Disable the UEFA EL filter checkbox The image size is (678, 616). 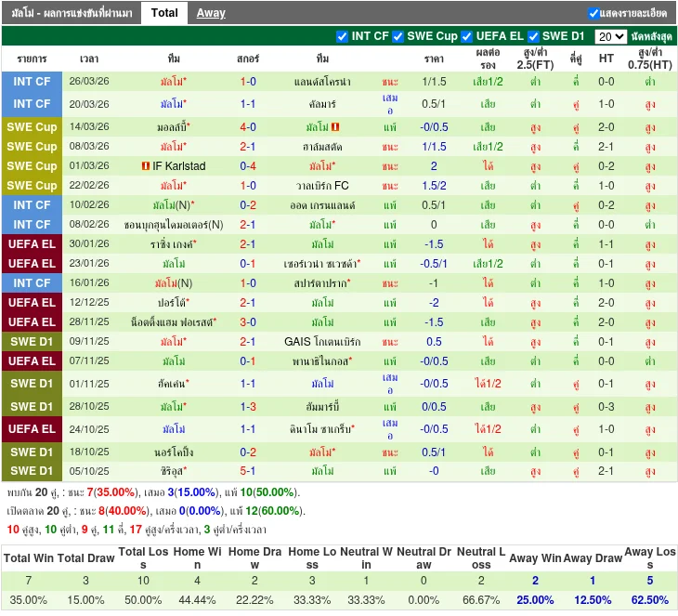467,36
